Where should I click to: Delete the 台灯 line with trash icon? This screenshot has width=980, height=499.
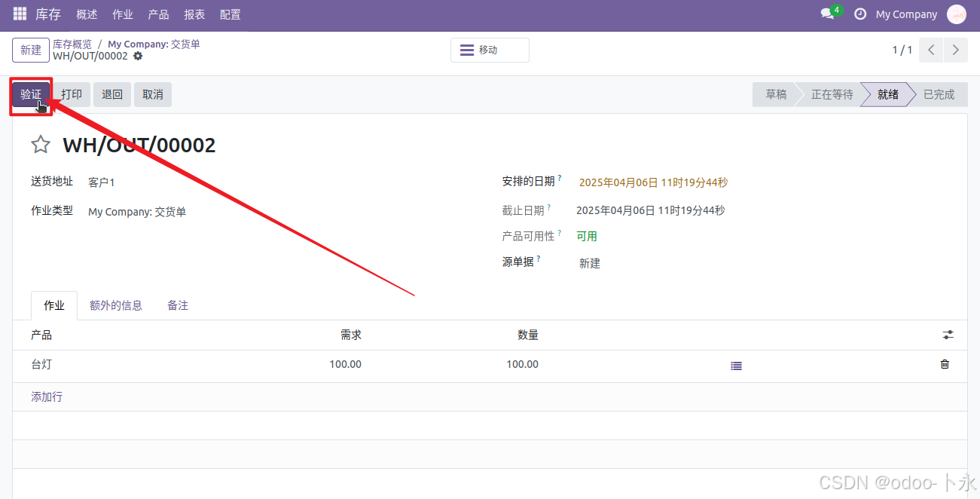tap(945, 364)
